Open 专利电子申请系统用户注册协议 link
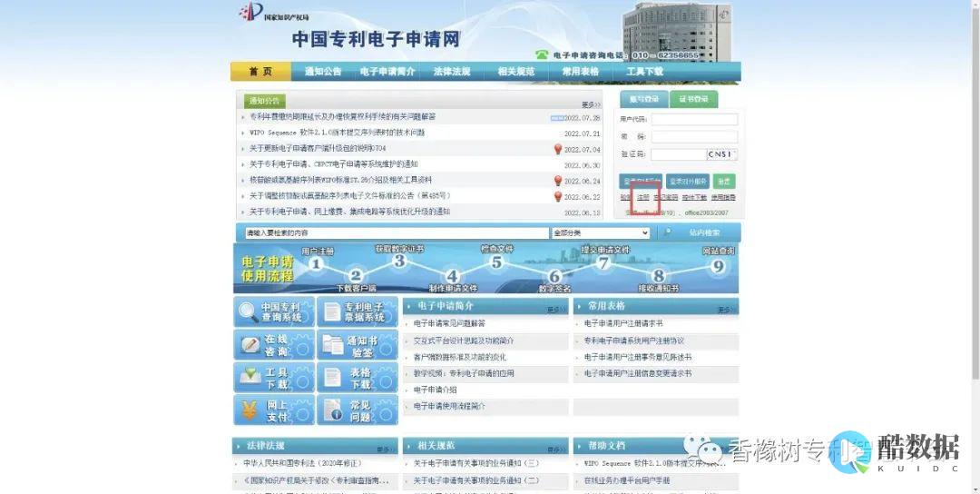Image resolution: width=980 pixels, height=494 pixels. [634, 341]
